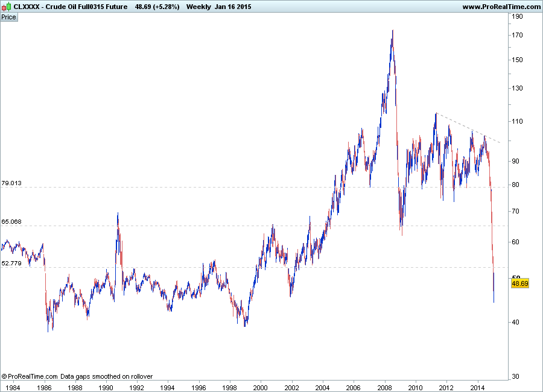Click the Weekly timeframe label

coord(198,7)
